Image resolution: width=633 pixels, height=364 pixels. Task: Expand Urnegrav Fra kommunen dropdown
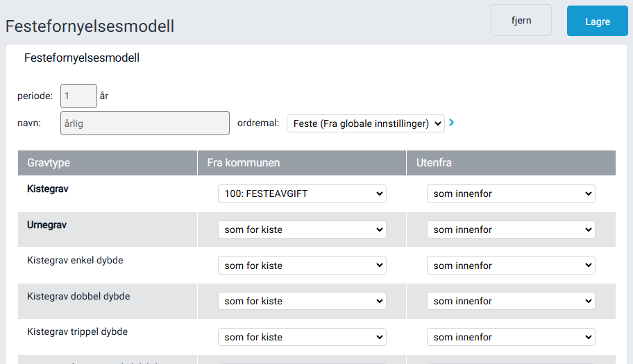pos(302,229)
